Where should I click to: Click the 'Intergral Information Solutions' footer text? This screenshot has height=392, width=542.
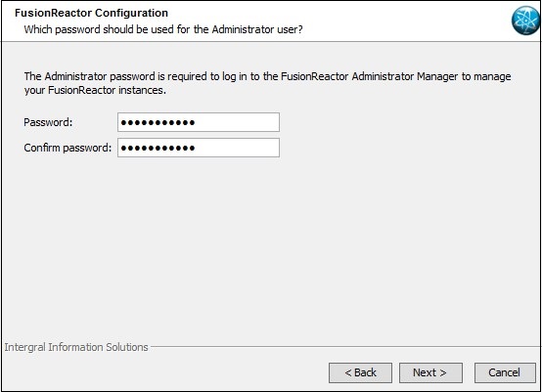(76, 347)
